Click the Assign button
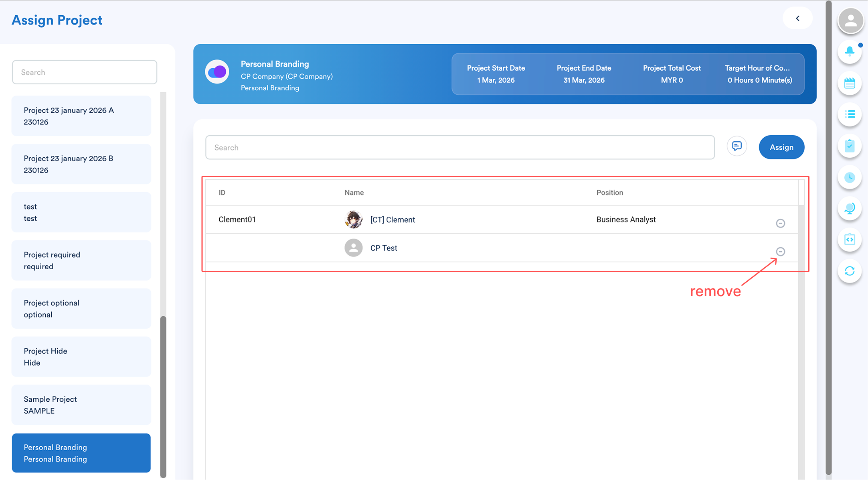Screen dimensions: 868x480 coord(781,147)
